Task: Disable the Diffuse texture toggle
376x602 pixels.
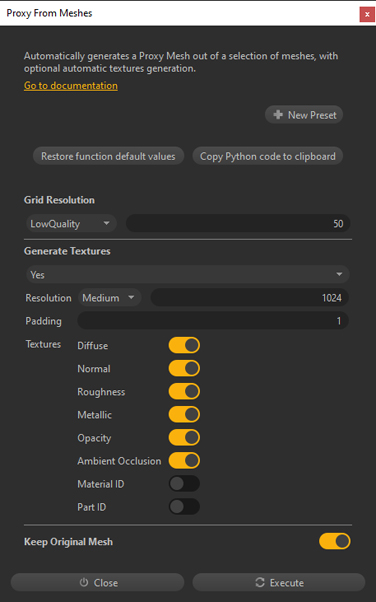Action: click(184, 345)
